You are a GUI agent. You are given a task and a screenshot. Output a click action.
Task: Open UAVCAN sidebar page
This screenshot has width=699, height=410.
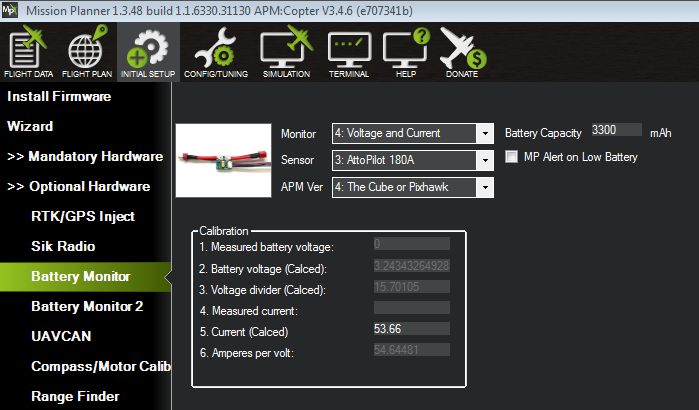(x=61, y=336)
